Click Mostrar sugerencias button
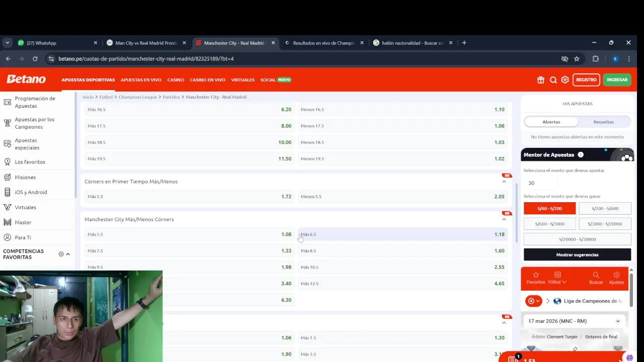644x362 pixels. click(x=577, y=254)
